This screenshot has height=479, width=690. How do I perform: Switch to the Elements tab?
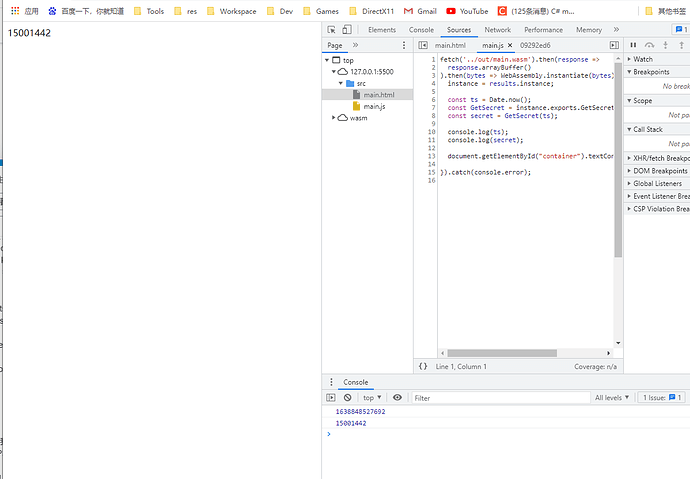point(381,30)
